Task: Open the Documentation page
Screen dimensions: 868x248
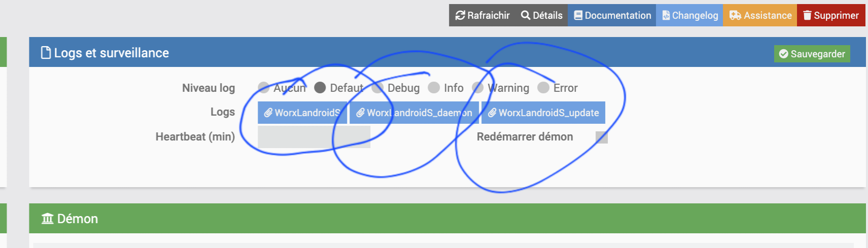Action: (612, 15)
